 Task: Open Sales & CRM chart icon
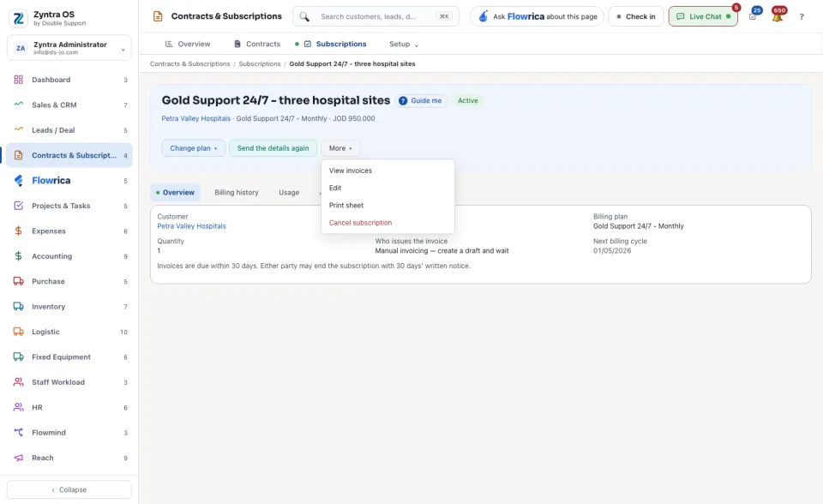pos(18,105)
